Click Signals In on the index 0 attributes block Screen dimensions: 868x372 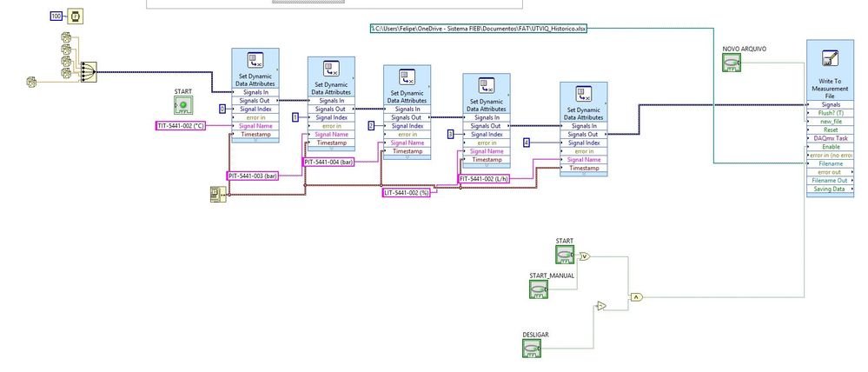(255, 92)
